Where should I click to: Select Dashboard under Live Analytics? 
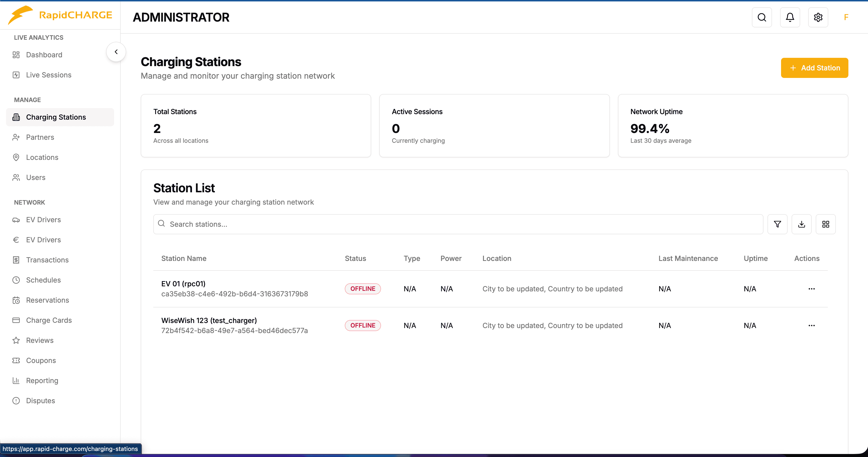tap(44, 55)
